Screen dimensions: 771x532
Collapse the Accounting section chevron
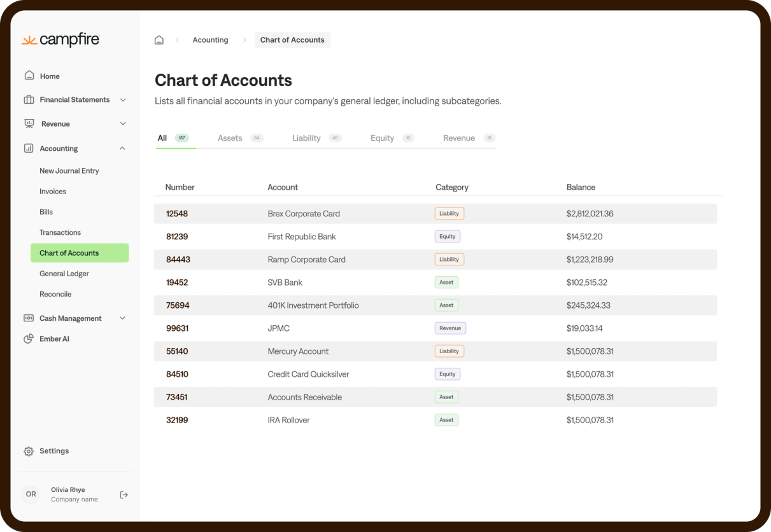pyautogui.click(x=123, y=148)
